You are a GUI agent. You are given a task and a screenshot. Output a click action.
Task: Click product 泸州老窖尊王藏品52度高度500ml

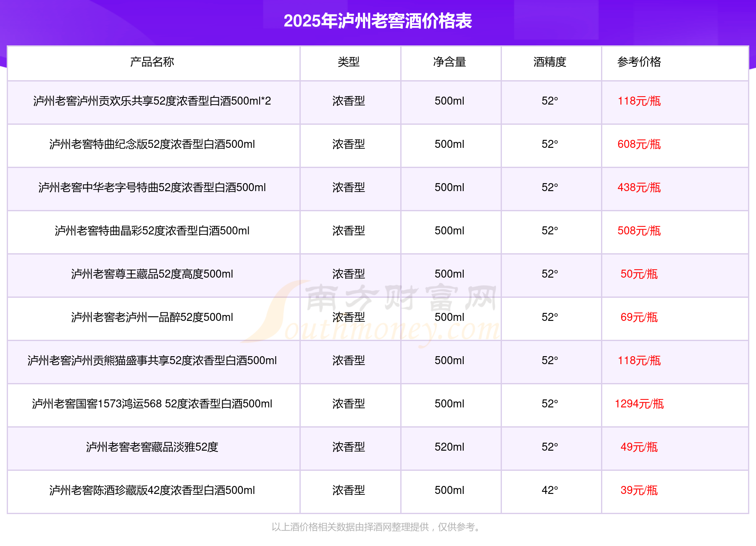[x=152, y=274]
